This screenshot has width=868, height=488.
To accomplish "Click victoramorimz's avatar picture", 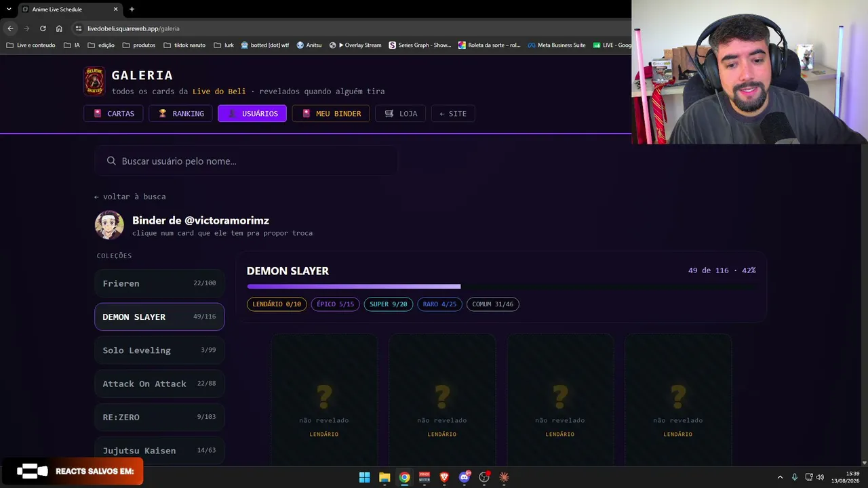I will pos(109,225).
